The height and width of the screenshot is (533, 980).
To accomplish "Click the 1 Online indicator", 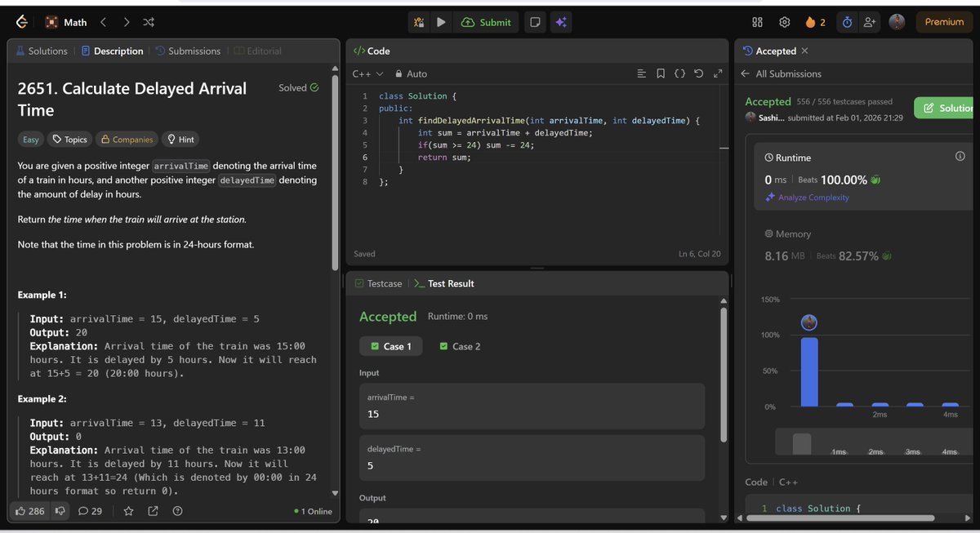I will click(314, 512).
